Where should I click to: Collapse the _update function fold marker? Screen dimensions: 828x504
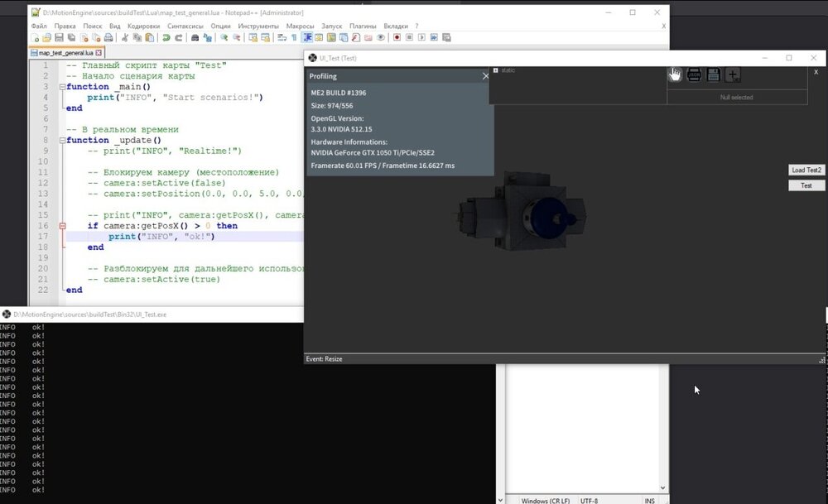[62, 141]
